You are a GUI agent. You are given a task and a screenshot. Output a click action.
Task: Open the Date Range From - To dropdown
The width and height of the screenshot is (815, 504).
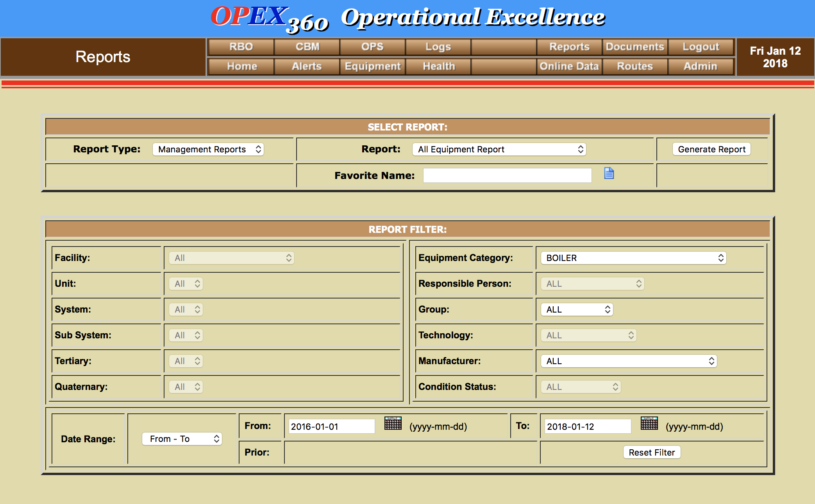[182, 439]
